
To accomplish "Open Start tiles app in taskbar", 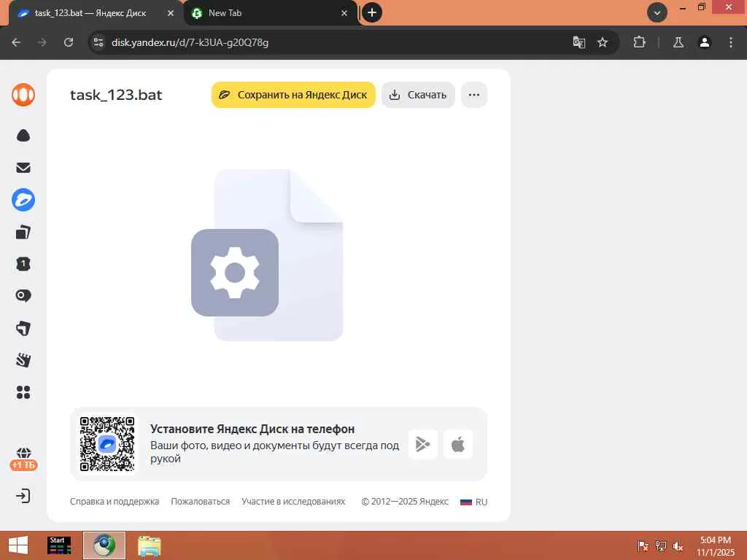I will point(59,545).
